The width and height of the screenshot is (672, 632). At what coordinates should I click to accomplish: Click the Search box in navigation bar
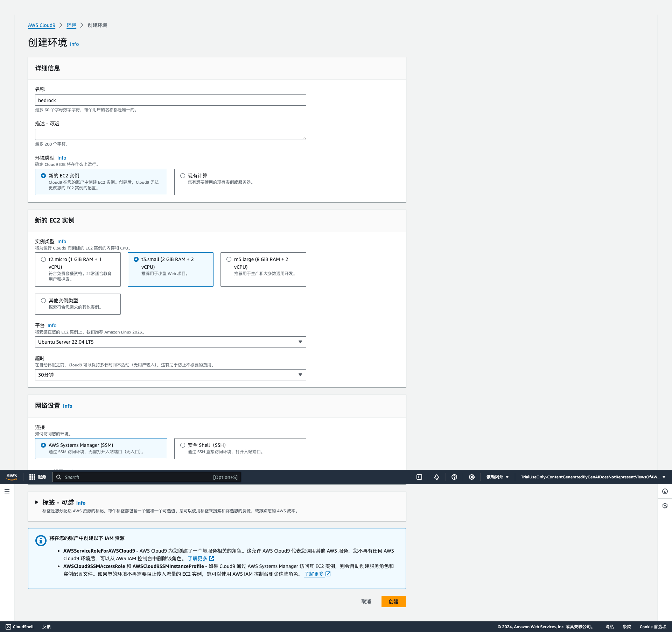click(147, 477)
